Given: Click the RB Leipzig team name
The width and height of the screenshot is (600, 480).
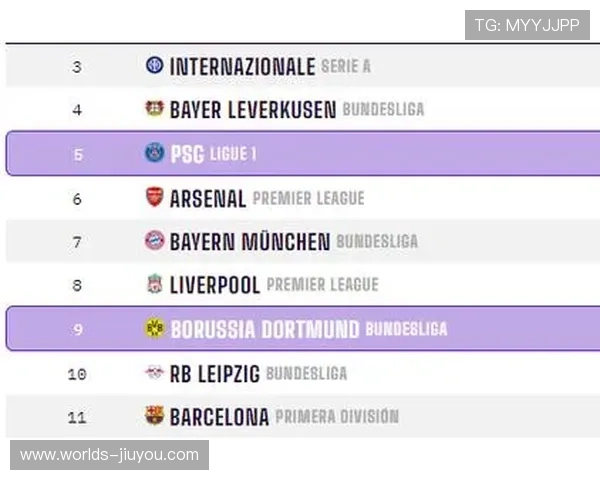Looking at the screenshot, I should pos(214,374).
